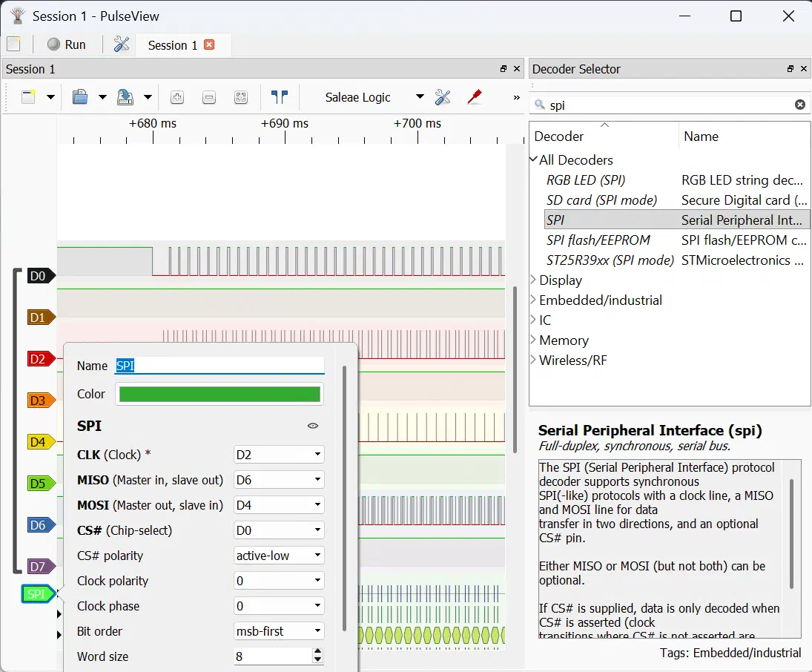Open the CLK channel dropdown

[279, 455]
